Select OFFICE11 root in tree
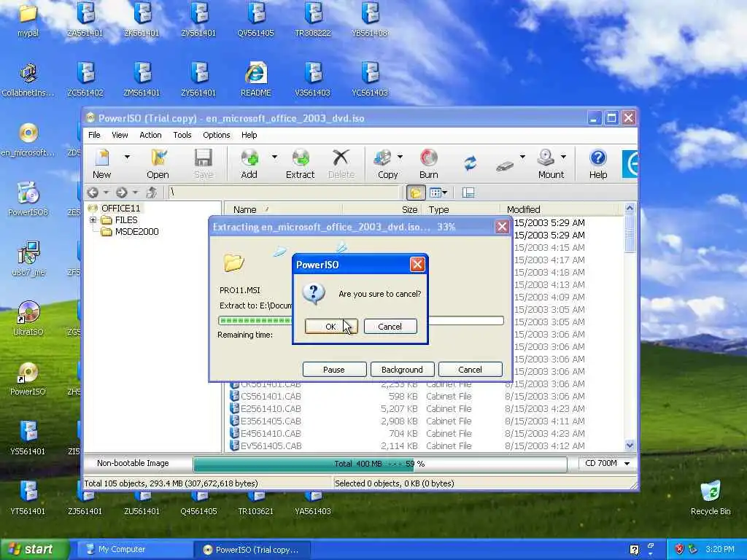747x560 pixels. [120, 208]
